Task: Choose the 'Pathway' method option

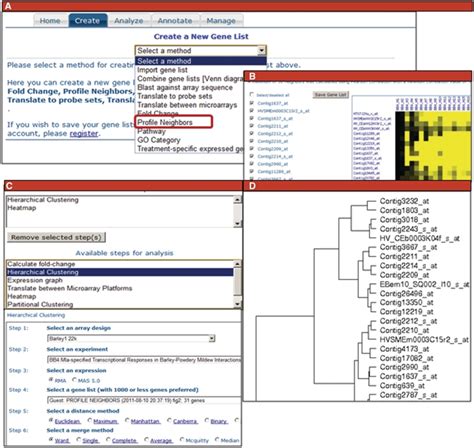Action: 151,131
